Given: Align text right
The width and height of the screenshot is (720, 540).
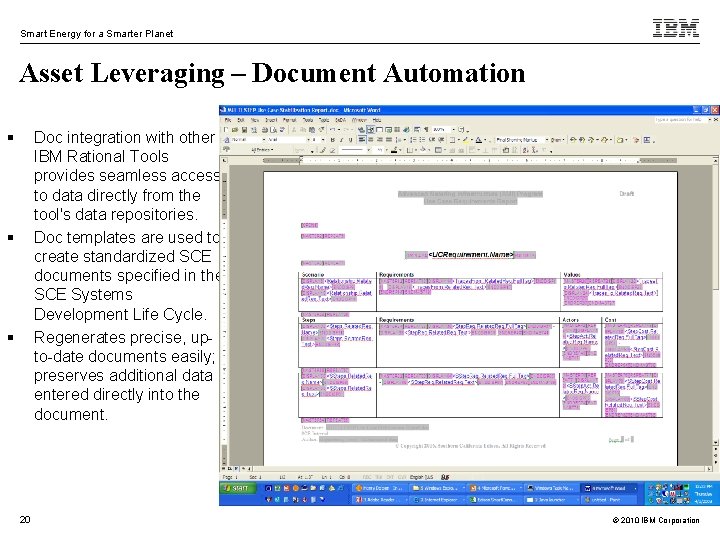Looking at the screenshot, I should (x=380, y=140).
